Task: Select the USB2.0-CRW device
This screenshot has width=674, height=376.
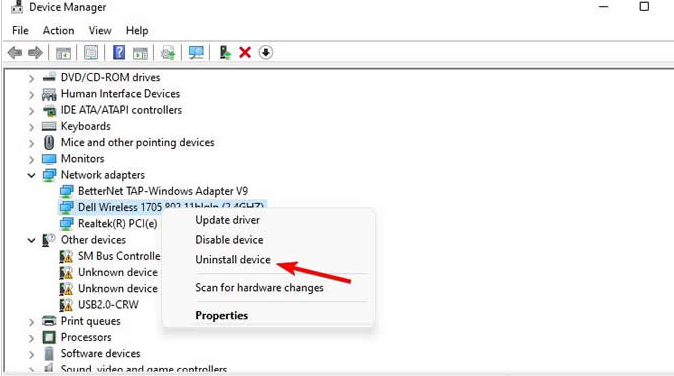Action: pyautogui.click(x=108, y=305)
